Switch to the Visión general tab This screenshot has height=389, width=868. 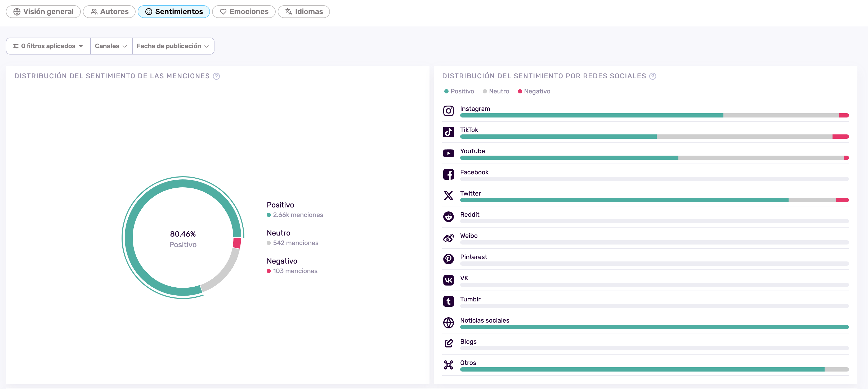[43, 12]
